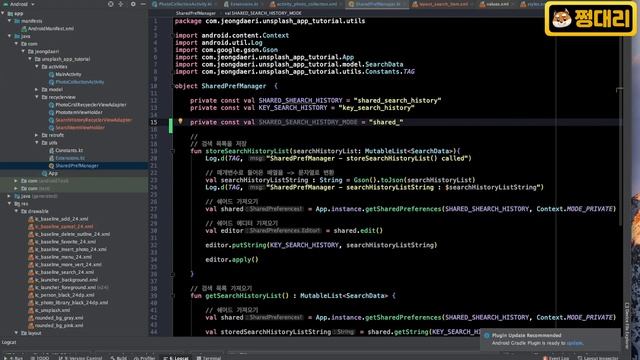This screenshot has height=360, width=640.
Task: Expand the retrofit package
Action: [x=37, y=135]
